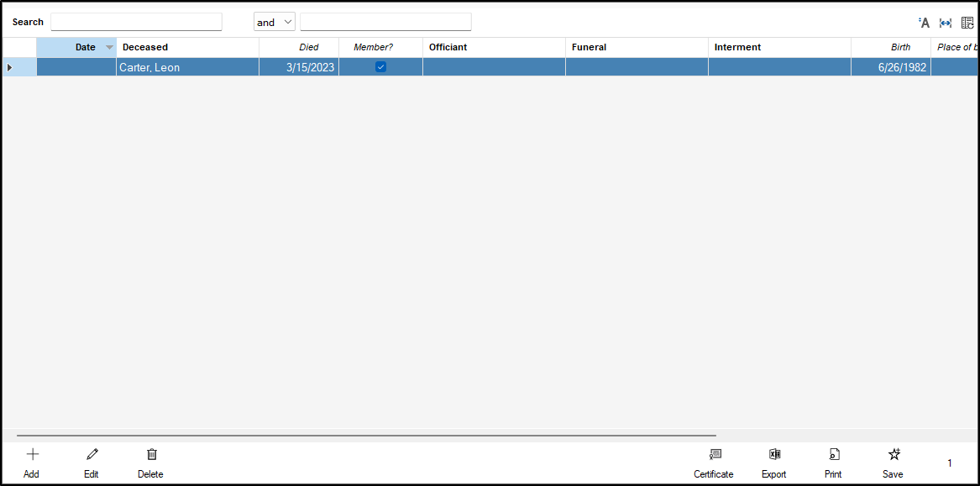Screen dimensions: 980x486
Task: Click the reset grid layout icon
Action: 967,23
